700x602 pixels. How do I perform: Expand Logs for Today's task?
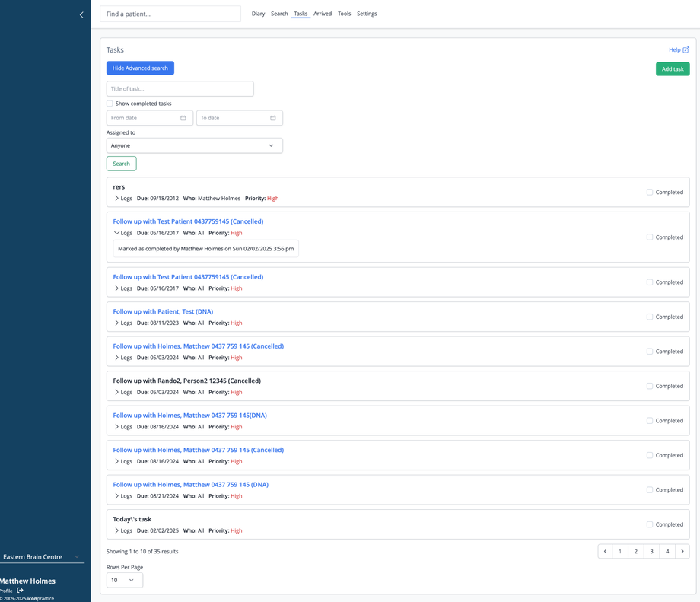(123, 530)
